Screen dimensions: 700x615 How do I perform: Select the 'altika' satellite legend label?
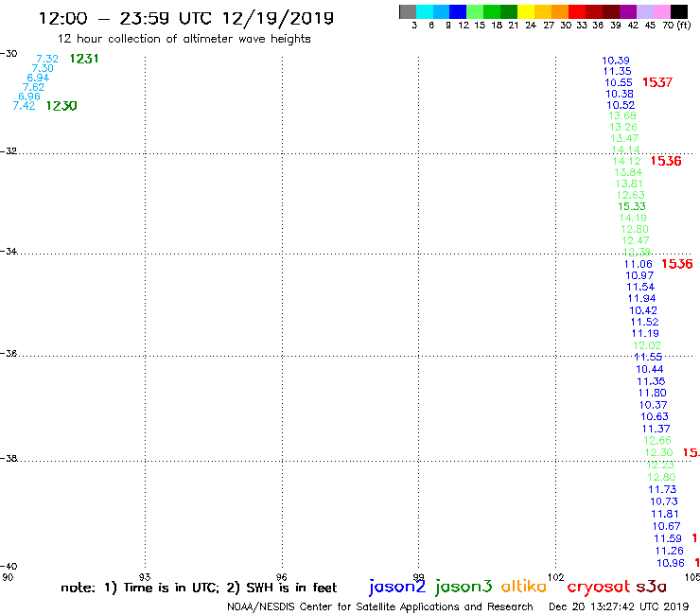click(524, 587)
